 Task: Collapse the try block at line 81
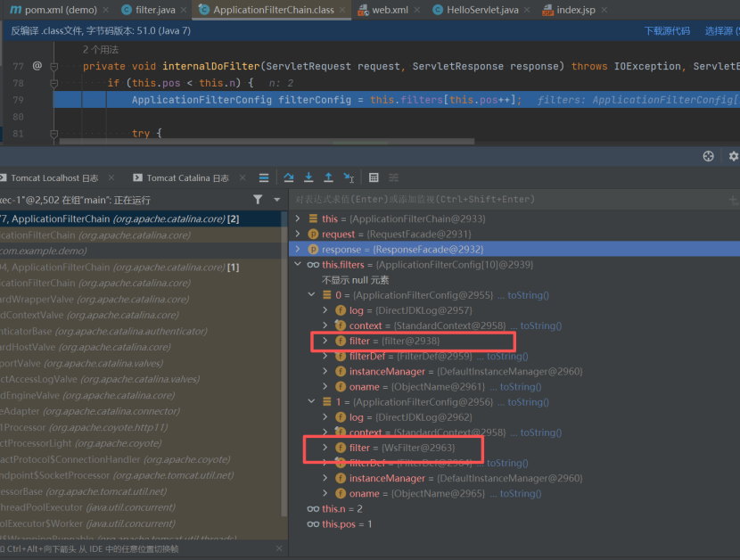pyautogui.click(x=54, y=134)
